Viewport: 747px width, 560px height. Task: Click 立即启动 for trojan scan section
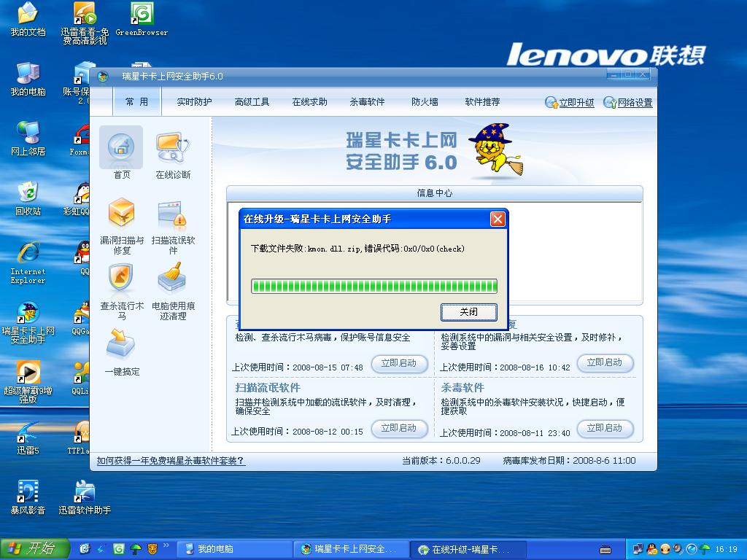(x=399, y=363)
